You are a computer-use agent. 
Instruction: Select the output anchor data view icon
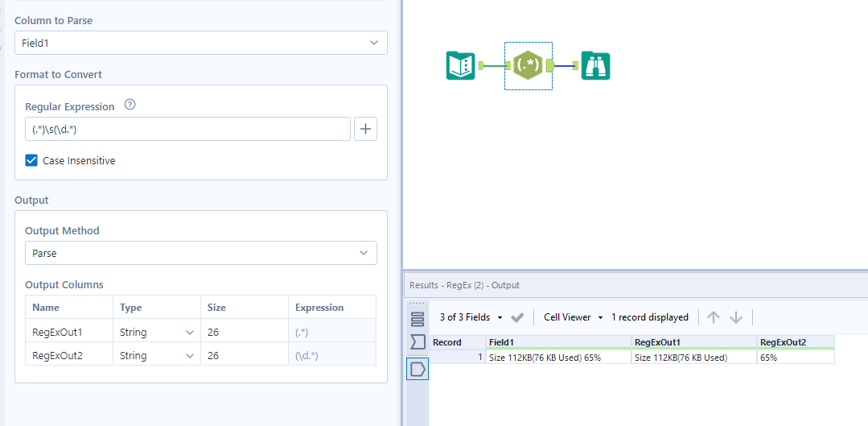pos(418,369)
